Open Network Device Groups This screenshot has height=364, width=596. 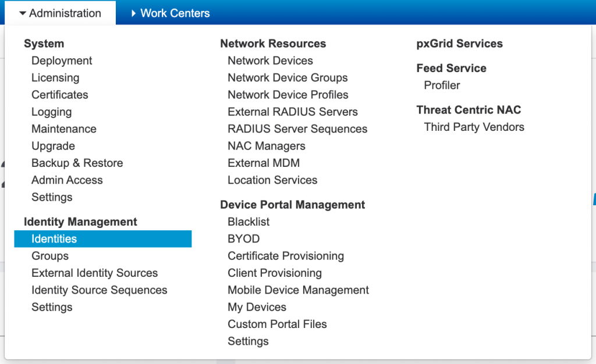point(288,77)
